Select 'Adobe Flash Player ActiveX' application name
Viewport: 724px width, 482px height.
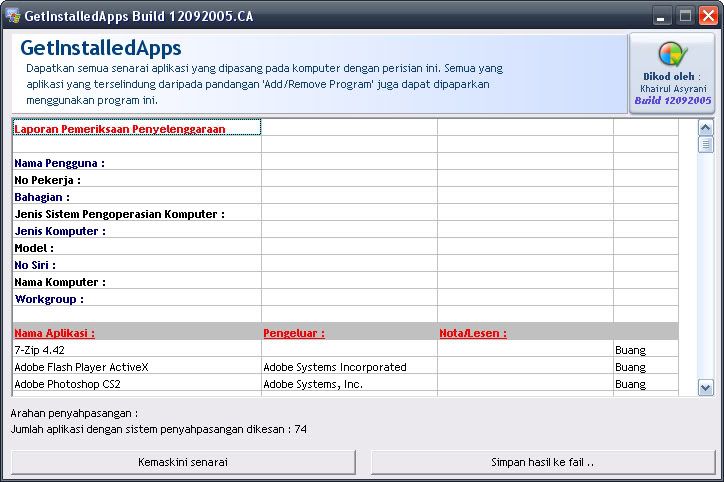137,367
